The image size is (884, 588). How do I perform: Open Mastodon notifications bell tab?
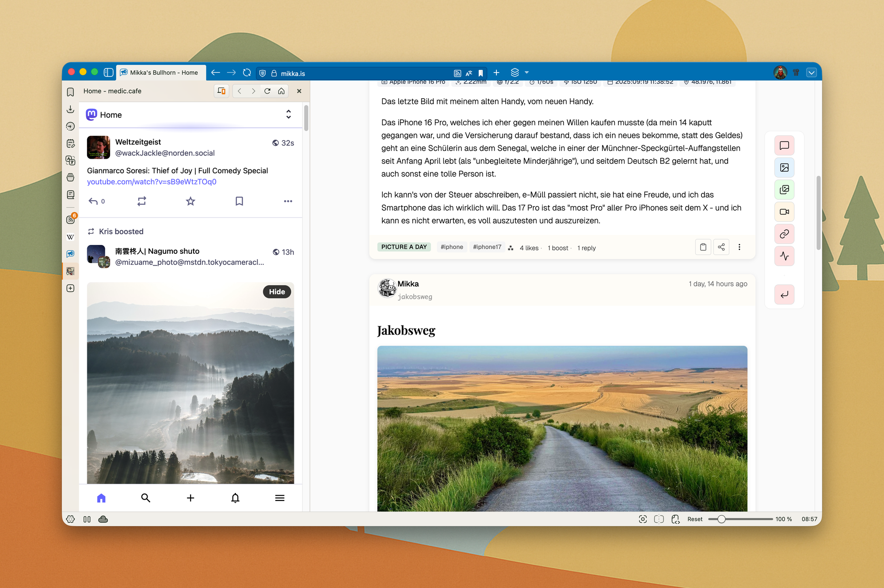pos(235,498)
